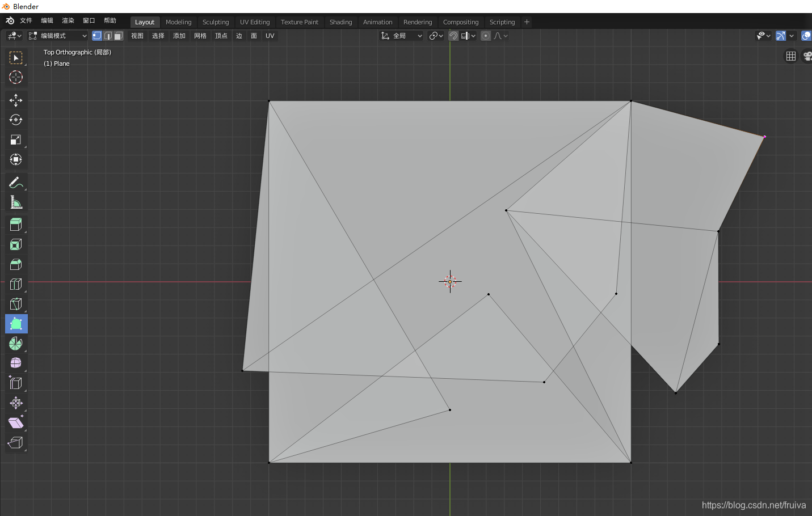Open the editor type dropdown
Image resolution: width=812 pixels, height=516 pixels.
tap(14, 36)
